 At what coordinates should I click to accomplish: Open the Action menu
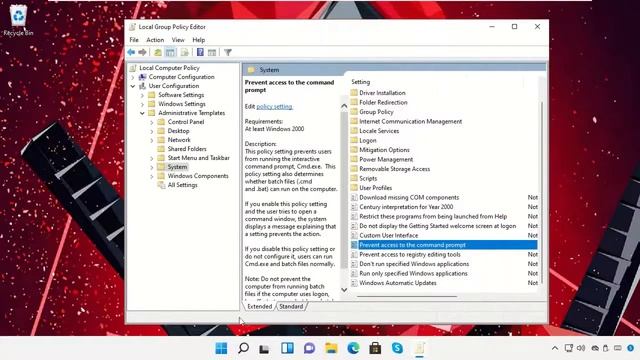[x=155, y=40]
